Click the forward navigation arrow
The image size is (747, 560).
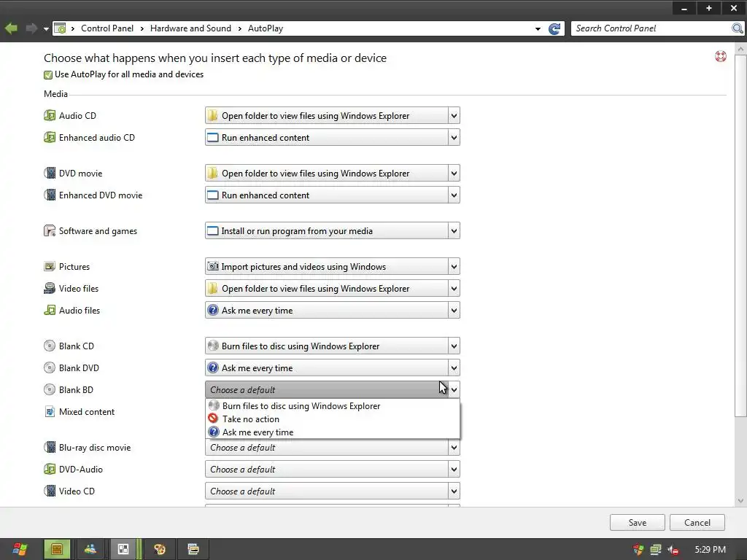point(31,28)
